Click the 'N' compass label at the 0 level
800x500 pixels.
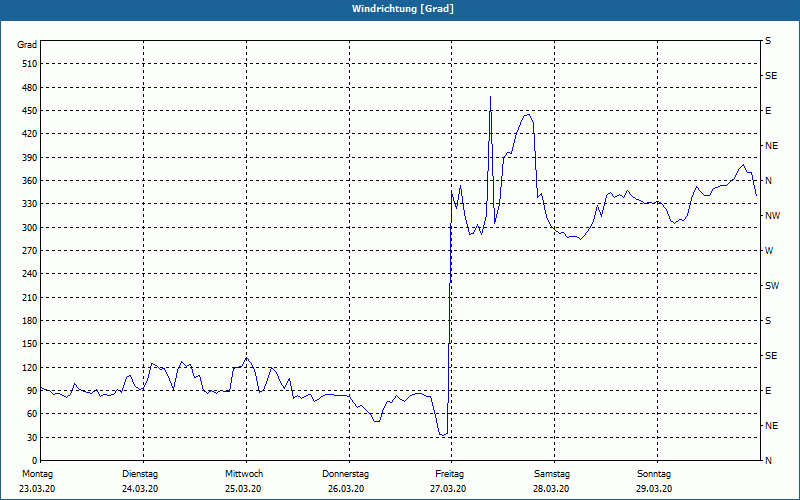[x=768, y=461]
